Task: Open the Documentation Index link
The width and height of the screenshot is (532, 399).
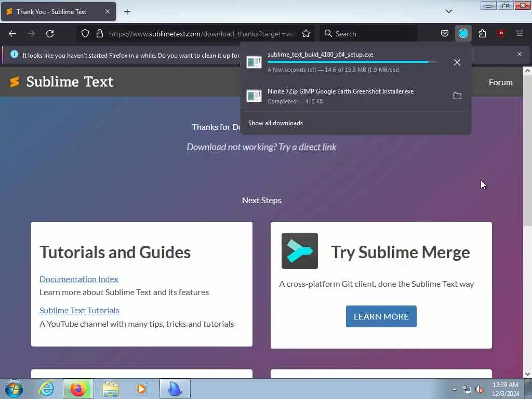Action: 79,279
